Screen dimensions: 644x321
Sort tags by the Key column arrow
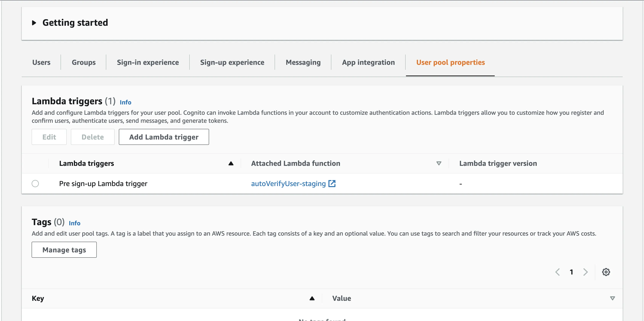point(312,298)
